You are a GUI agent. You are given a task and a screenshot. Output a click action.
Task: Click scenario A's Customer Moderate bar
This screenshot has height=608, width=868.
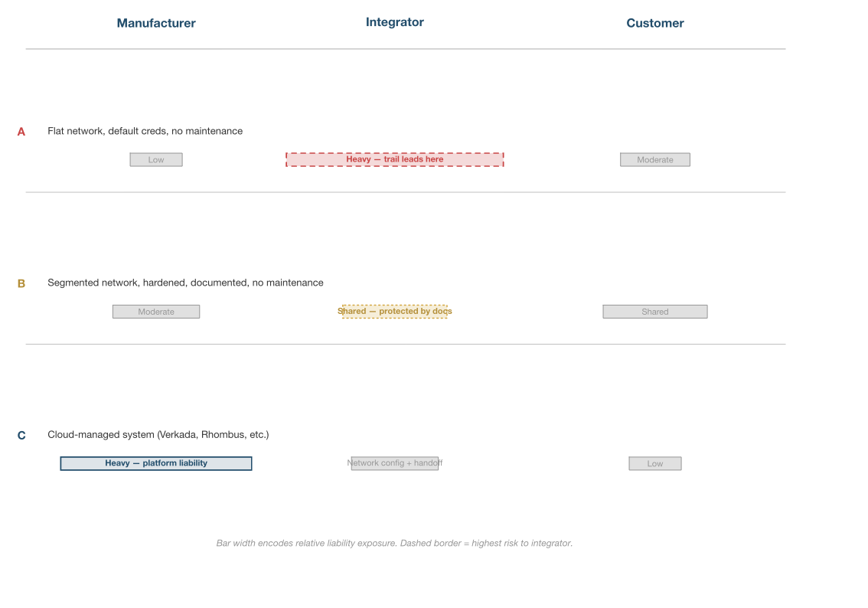click(654, 159)
